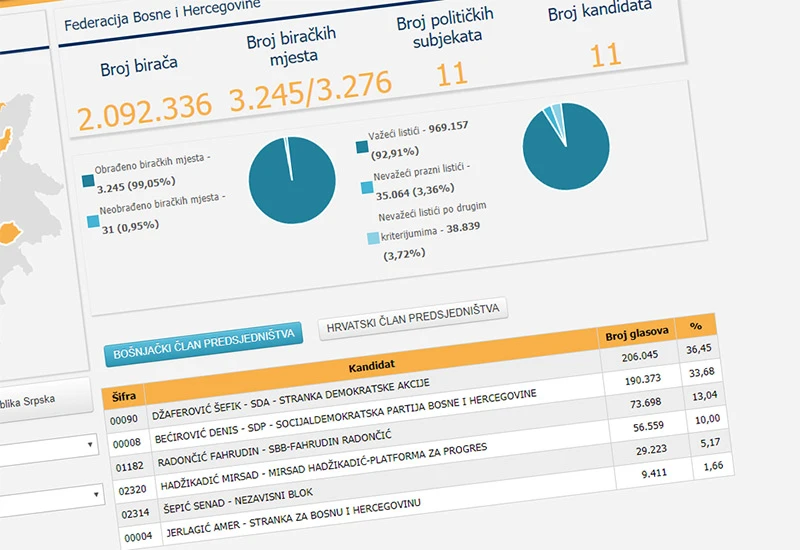Click percentage value 5,17
Image resolution: width=800 pixels, height=550 pixels.
pyautogui.click(x=710, y=443)
